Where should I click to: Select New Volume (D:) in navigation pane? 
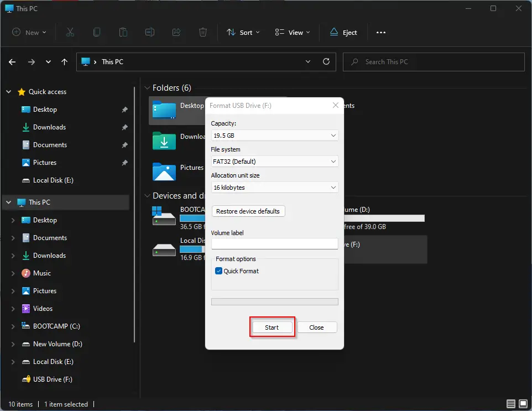click(58, 344)
